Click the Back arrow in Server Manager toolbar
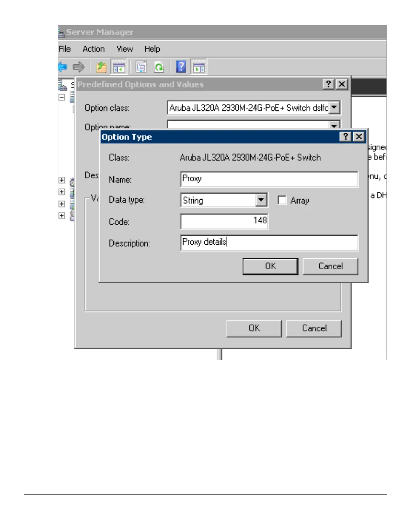The height and width of the screenshot is (532, 411). (x=63, y=67)
